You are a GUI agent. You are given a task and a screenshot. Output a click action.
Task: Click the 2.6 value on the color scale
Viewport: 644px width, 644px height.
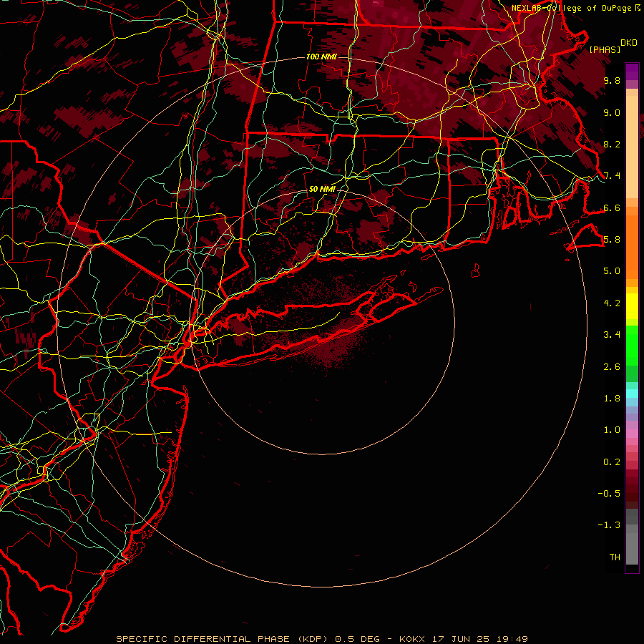click(x=612, y=367)
